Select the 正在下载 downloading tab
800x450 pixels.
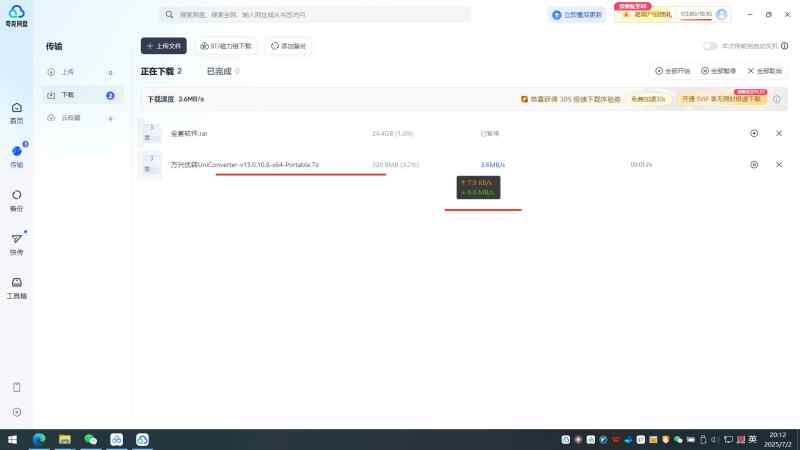[x=161, y=71]
